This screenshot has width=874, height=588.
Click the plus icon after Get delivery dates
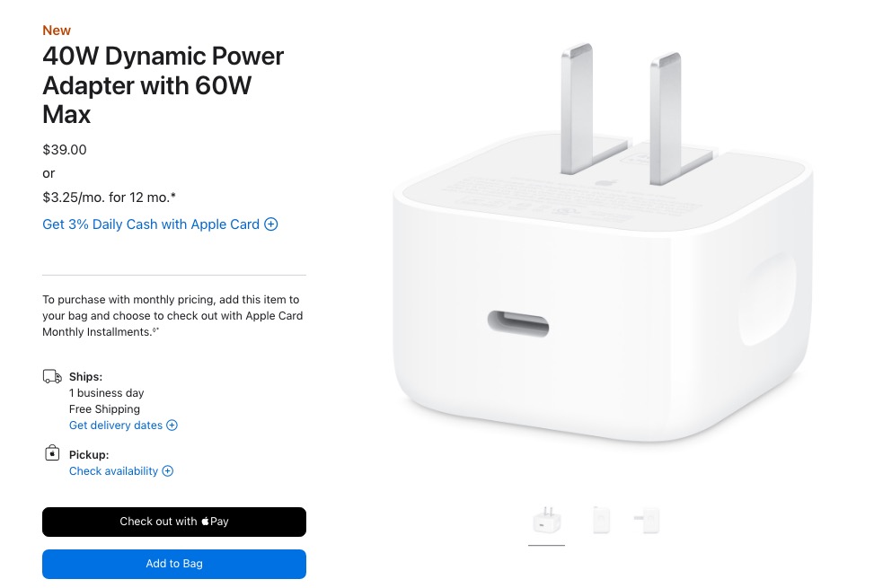click(172, 426)
